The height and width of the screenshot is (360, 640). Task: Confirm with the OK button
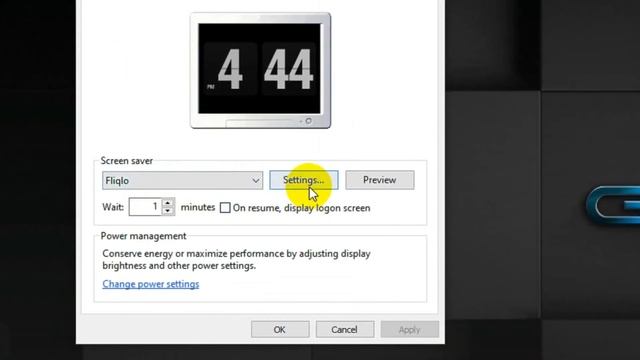click(x=280, y=329)
